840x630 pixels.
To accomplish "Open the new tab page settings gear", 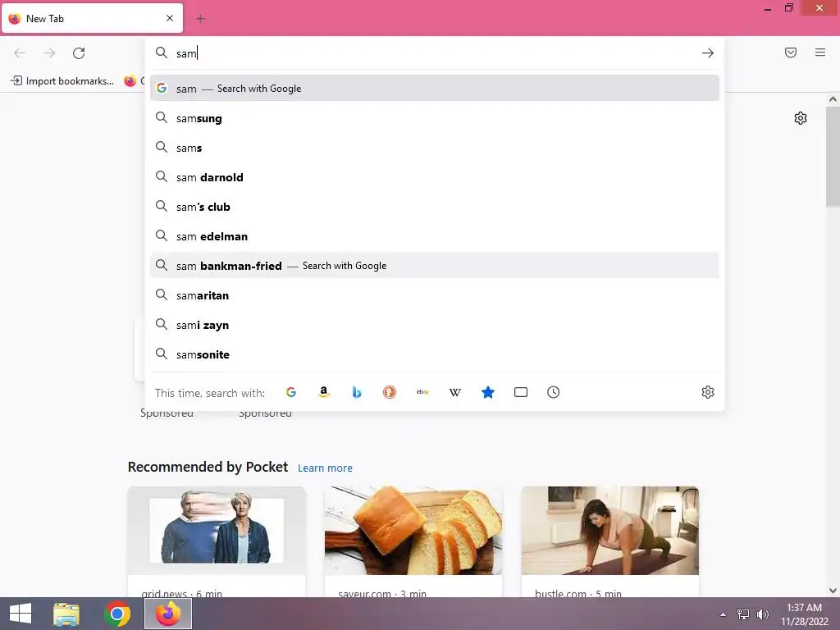I will (x=801, y=118).
